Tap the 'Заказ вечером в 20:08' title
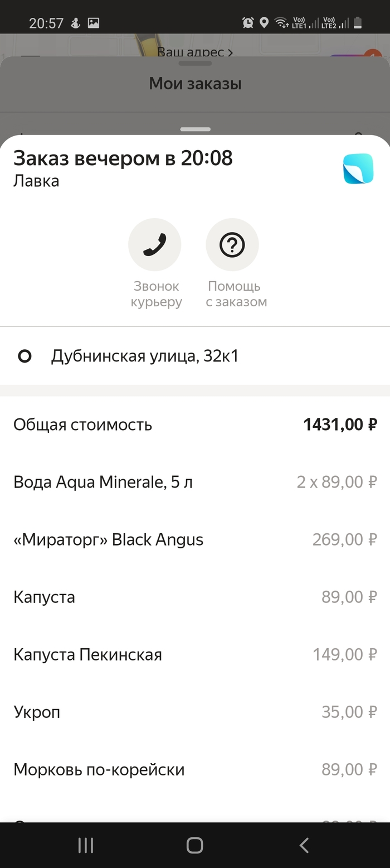Viewport: 390px width, 868px height. pos(123,158)
